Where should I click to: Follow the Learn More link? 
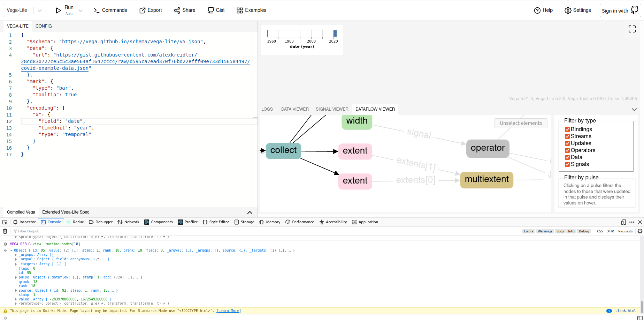pyautogui.click(x=229, y=311)
